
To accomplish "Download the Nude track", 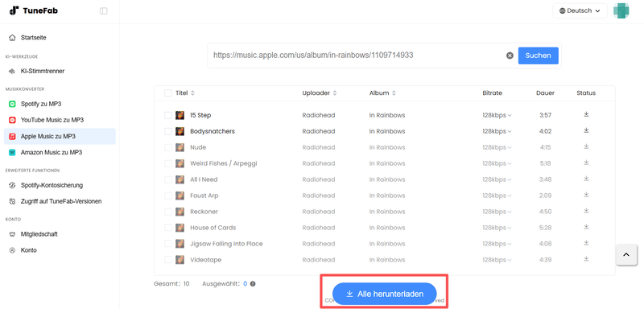I will pos(586,146).
